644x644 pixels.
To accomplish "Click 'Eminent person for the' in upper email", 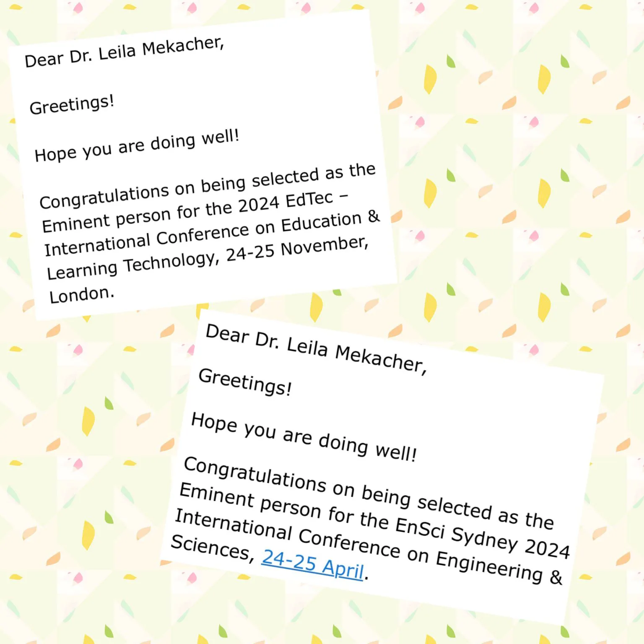I will (x=137, y=218).
